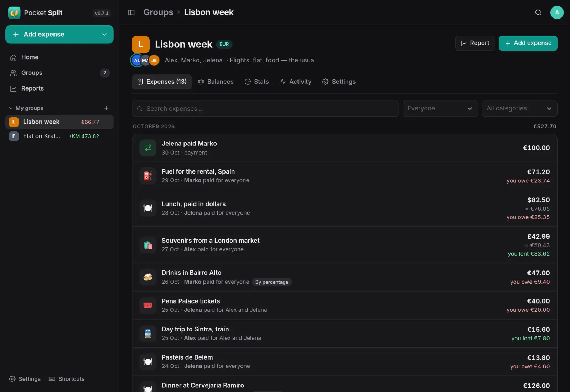Screen dimensions: 570x392
Task: Select the Flat on Kral... group
Action: (59, 136)
